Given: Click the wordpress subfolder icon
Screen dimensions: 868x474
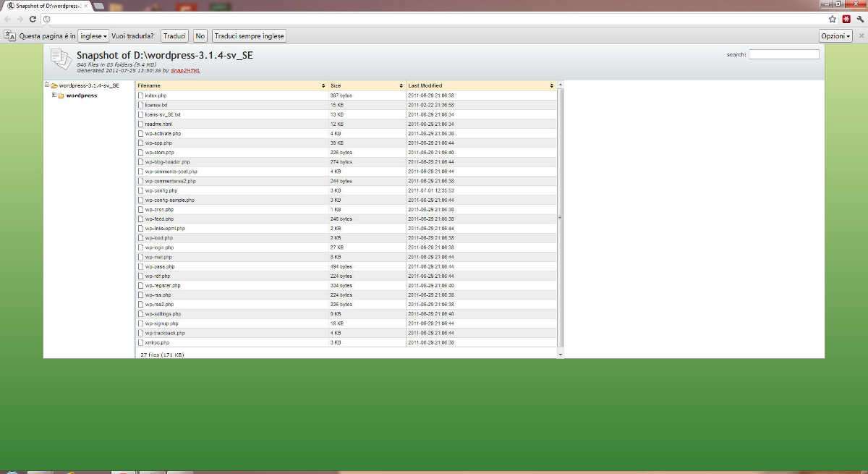Looking at the screenshot, I should [x=61, y=96].
